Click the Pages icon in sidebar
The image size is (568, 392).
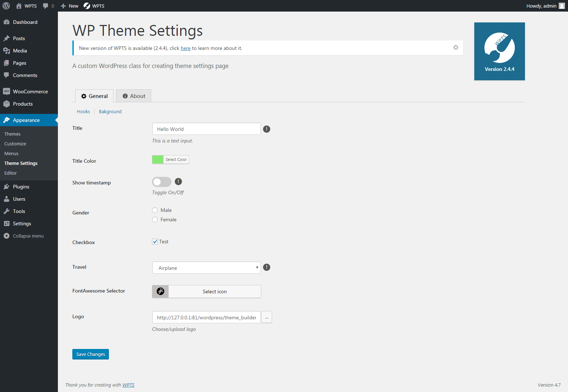(7, 63)
